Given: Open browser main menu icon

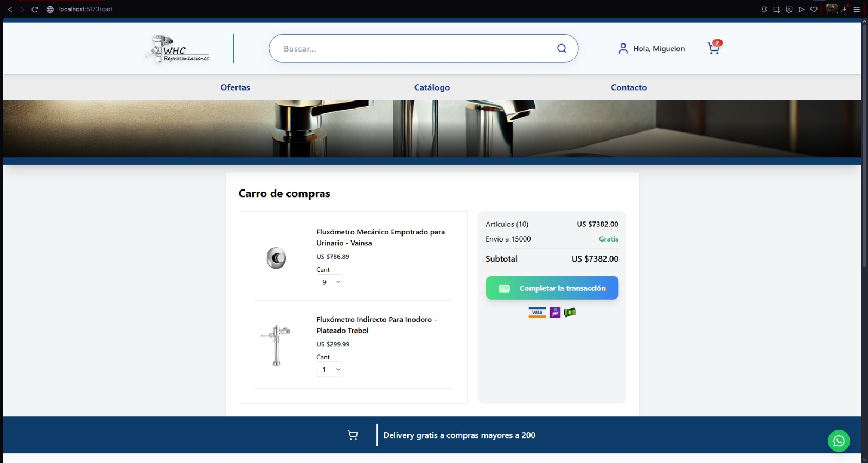Looking at the screenshot, I should 857,9.
